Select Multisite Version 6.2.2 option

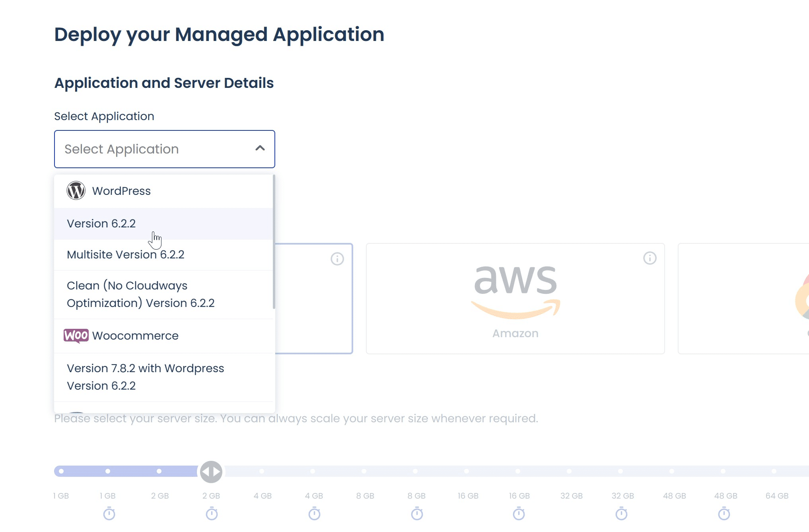click(125, 254)
